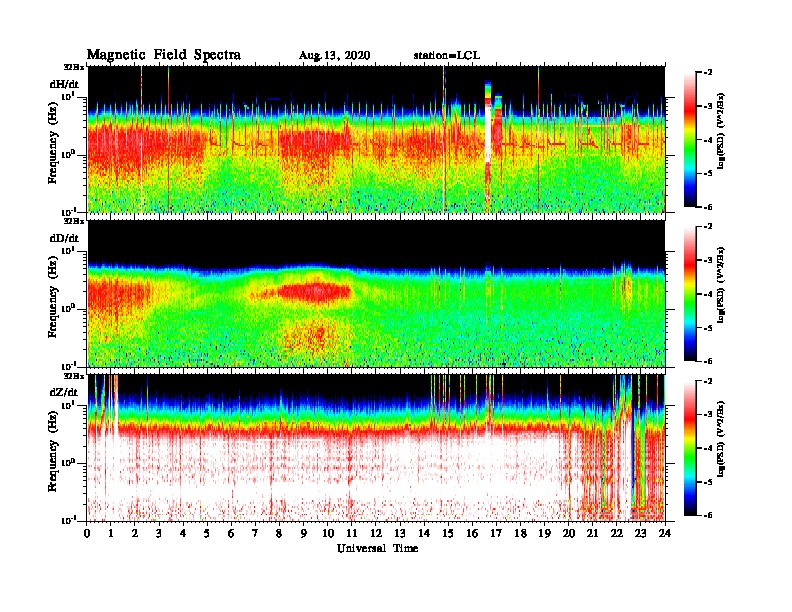Click the red emission blob in dD/dt spectrogram
This screenshot has height=612, width=792.
314,291
